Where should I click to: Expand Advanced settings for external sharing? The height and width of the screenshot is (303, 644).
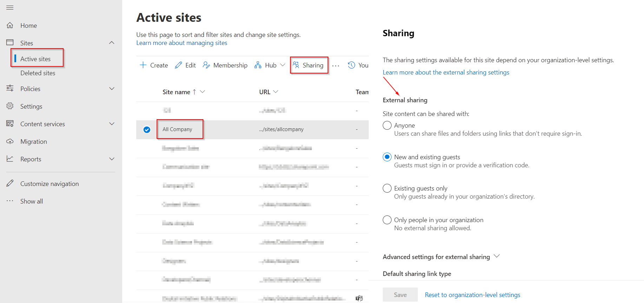497,256
